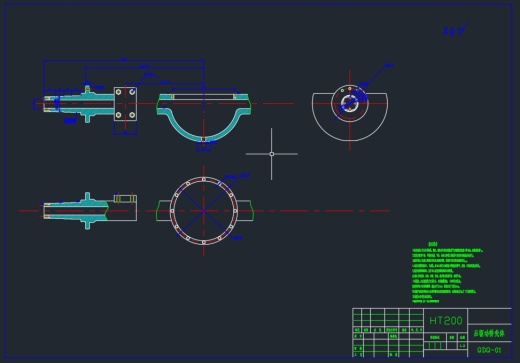The height and width of the screenshot is (363, 520).
Task: Click the cyan hatched bowl section view
Action: 203,118
